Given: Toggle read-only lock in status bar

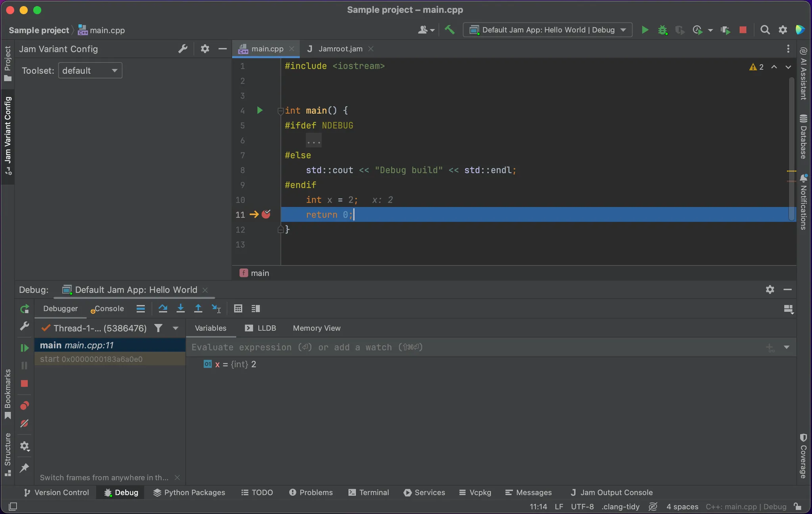Looking at the screenshot, I should pyautogui.click(x=798, y=506).
